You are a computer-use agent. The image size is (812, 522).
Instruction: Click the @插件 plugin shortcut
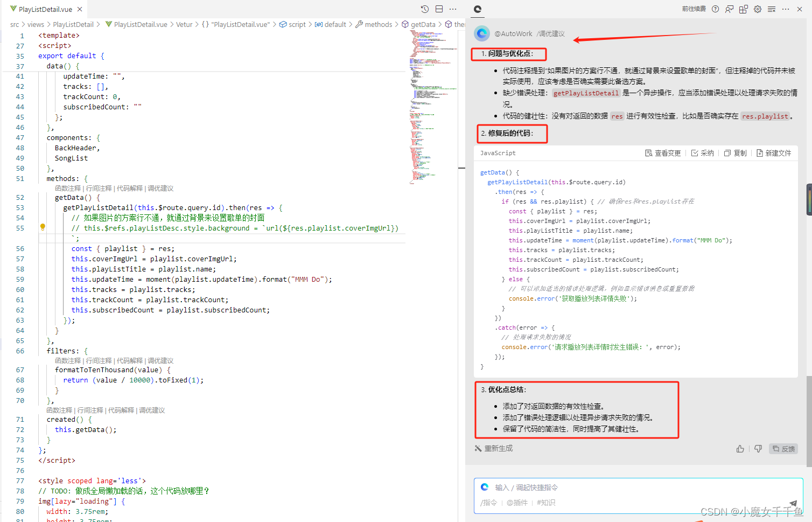(517, 503)
